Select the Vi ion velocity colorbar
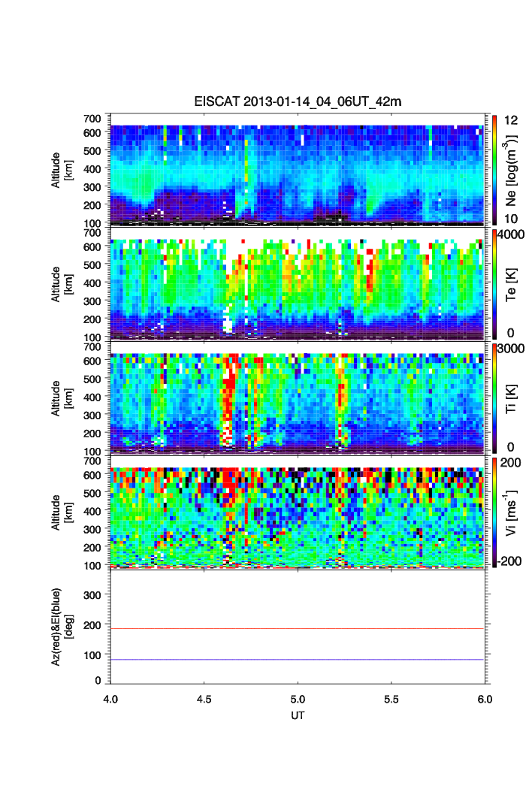This screenshot has width=532, height=798. click(494, 512)
